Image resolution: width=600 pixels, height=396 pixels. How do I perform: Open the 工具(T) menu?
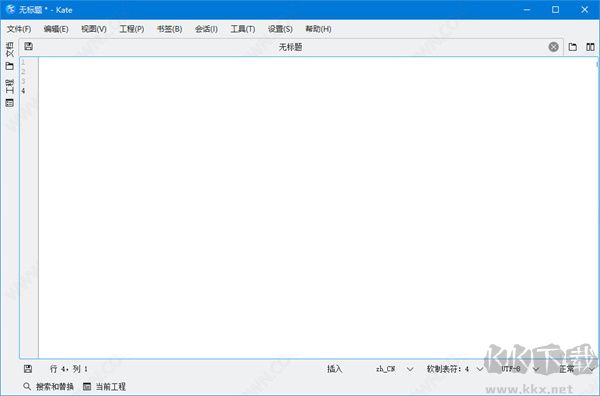click(243, 29)
